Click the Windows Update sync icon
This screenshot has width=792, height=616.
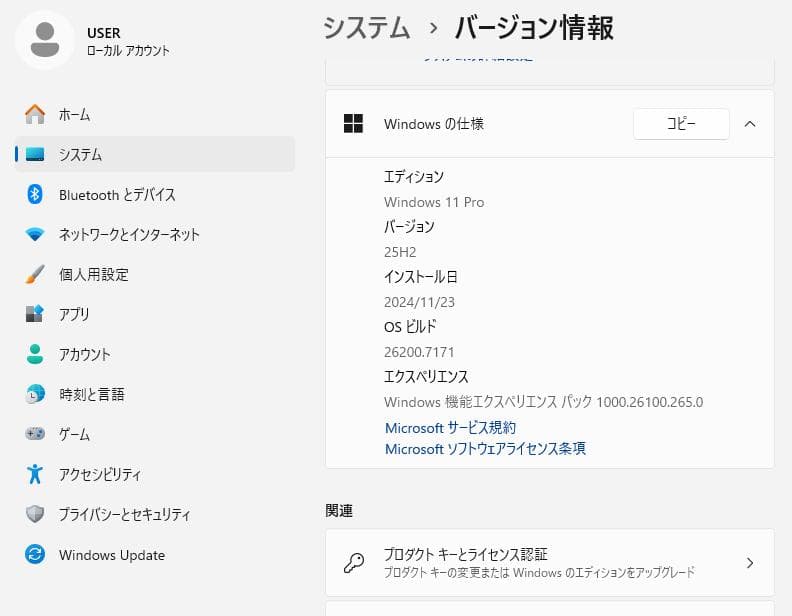pyautogui.click(x=35, y=554)
